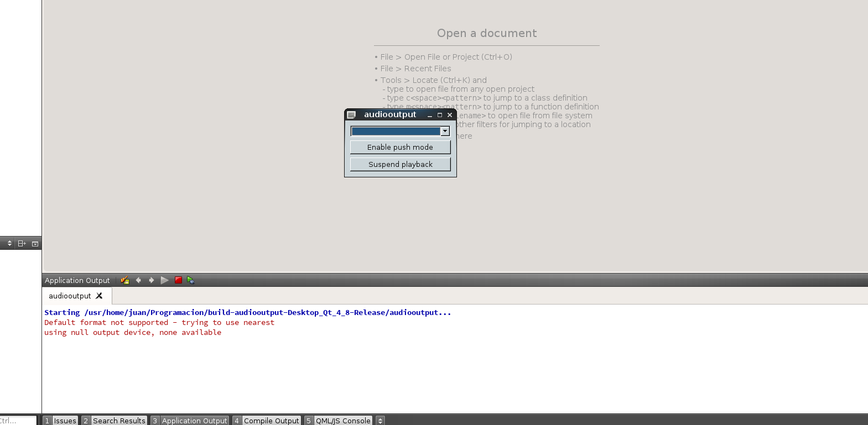Clear the Application Output pane contents
This screenshot has height=425, width=868.
(x=125, y=280)
